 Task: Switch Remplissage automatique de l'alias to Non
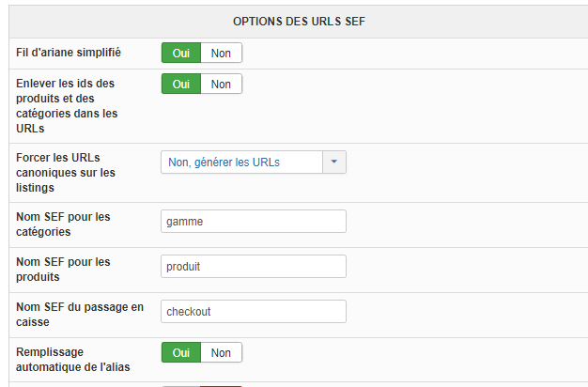[x=221, y=353]
